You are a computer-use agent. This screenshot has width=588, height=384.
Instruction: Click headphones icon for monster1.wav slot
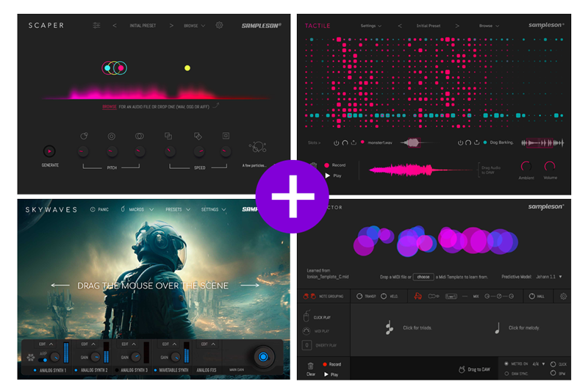[x=345, y=142]
